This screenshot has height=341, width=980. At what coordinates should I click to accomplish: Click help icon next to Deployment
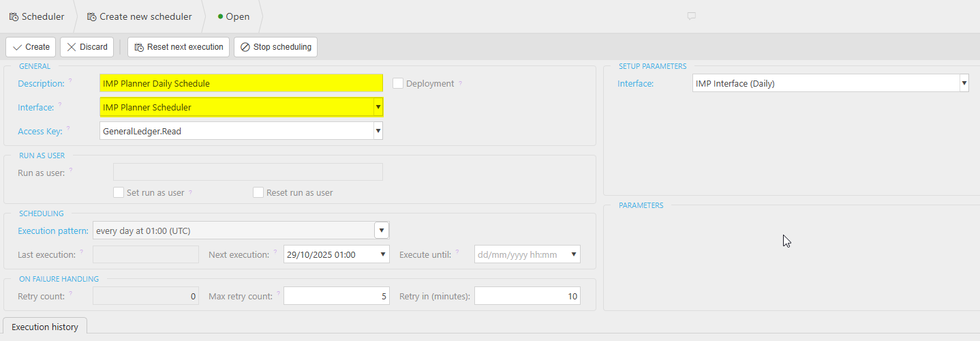click(460, 84)
